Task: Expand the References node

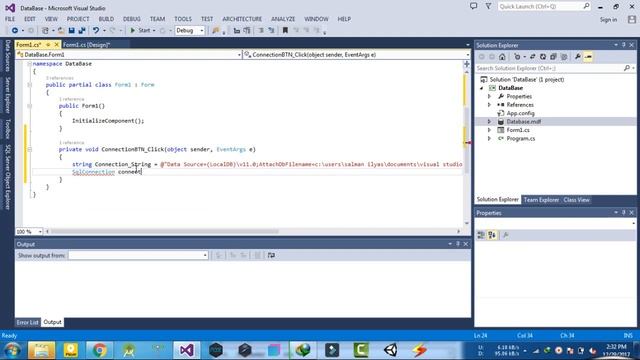Action: (489, 105)
